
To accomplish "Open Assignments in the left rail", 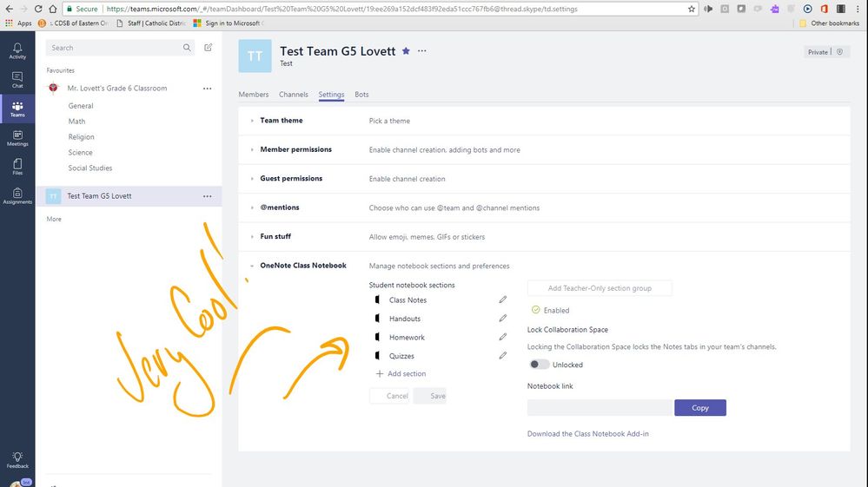I will coord(17,195).
